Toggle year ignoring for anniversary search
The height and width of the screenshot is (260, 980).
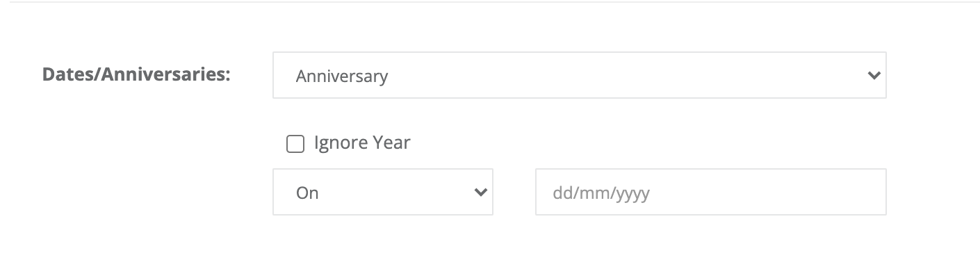tap(295, 144)
